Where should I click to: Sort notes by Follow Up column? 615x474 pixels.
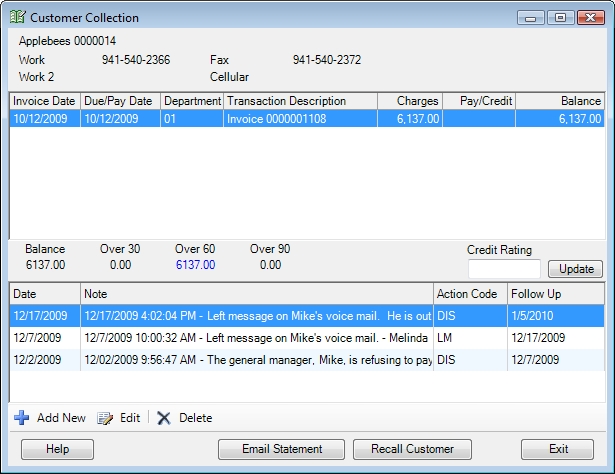pyautogui.click(x=555, y=294)
